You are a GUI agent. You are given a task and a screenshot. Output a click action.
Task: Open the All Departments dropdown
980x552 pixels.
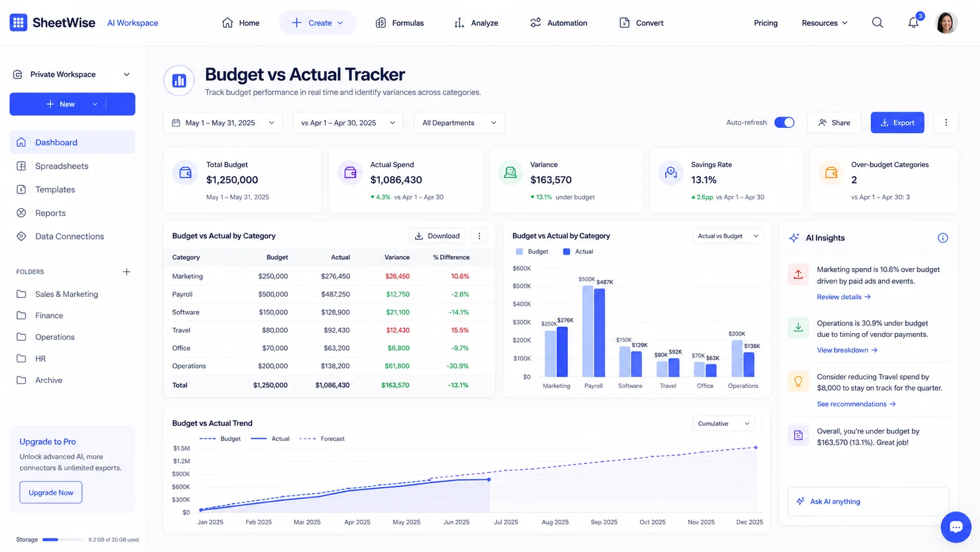[x=459, y=123]
